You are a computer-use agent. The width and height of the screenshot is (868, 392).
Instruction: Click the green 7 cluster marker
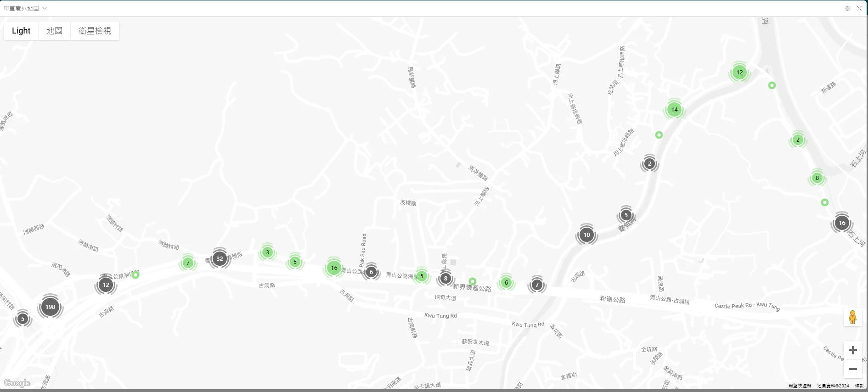pos(188,263)
